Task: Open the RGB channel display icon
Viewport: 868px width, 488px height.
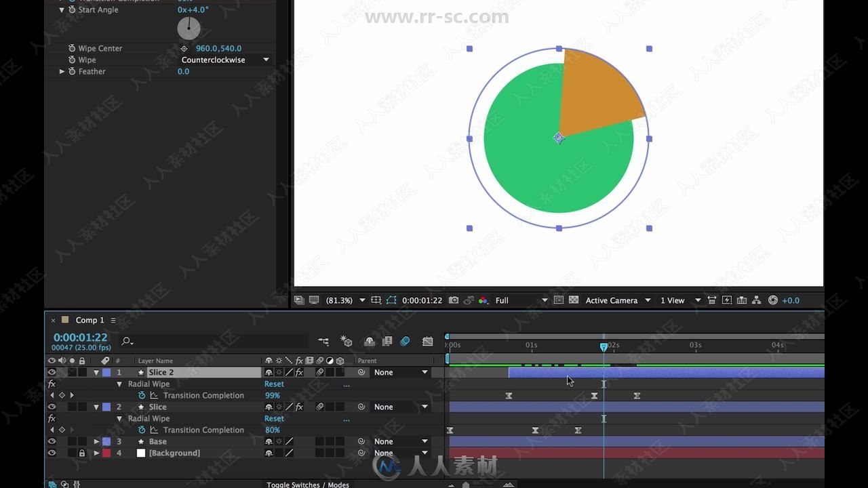Action: click(x=484, y=300)
